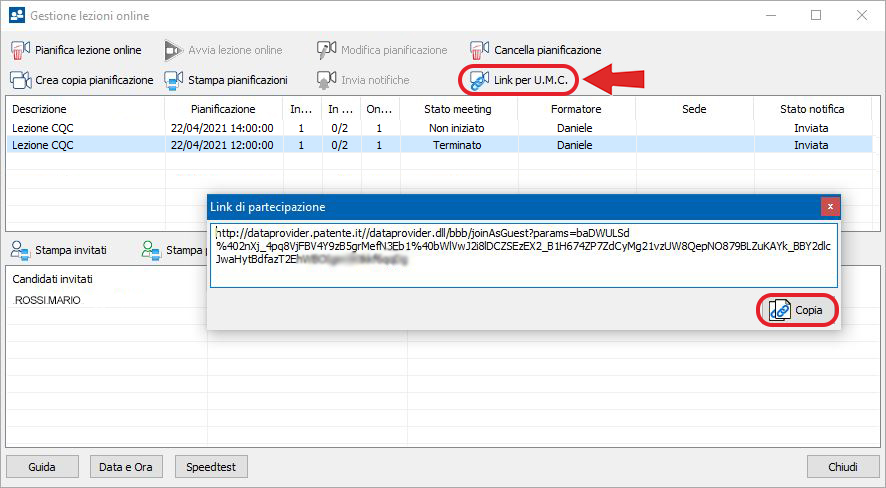This screenshot has height=488, width=886.
Task: Click the Stampa invitati icon
Action: point(20,250)
